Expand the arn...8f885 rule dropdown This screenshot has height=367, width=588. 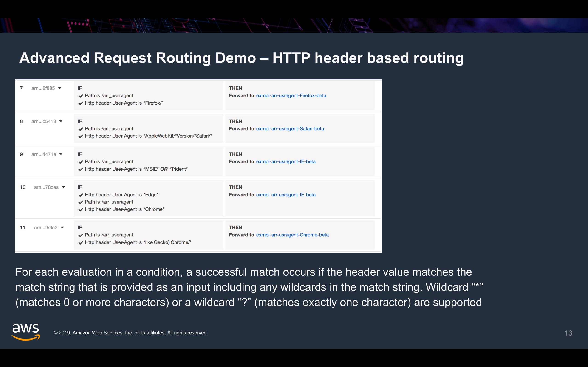(x=60, y=88)
